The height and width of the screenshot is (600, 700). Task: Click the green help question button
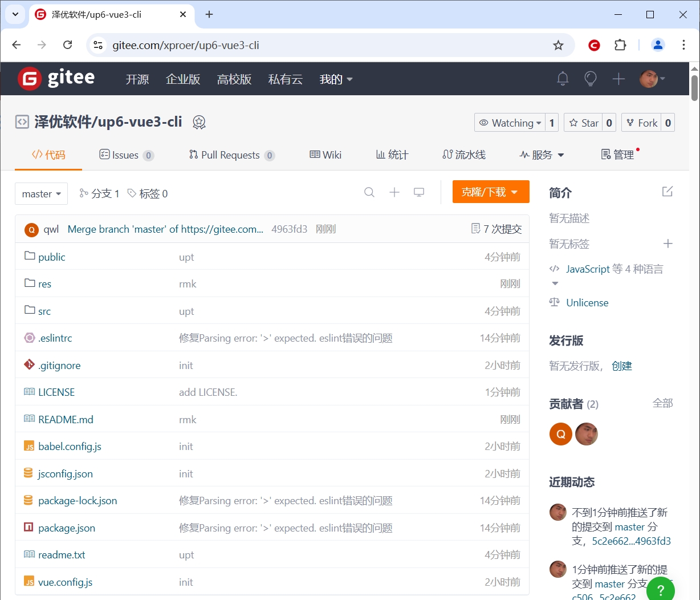(x=661, y=590)
